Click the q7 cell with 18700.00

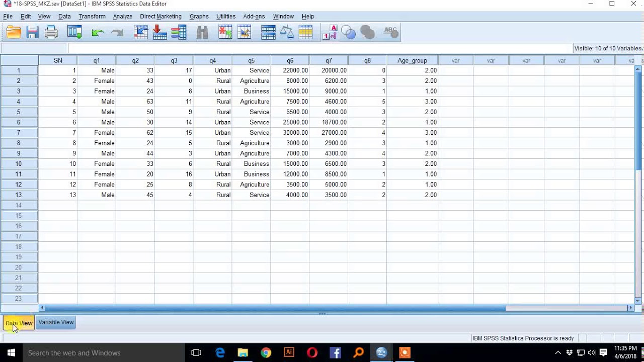329,122
